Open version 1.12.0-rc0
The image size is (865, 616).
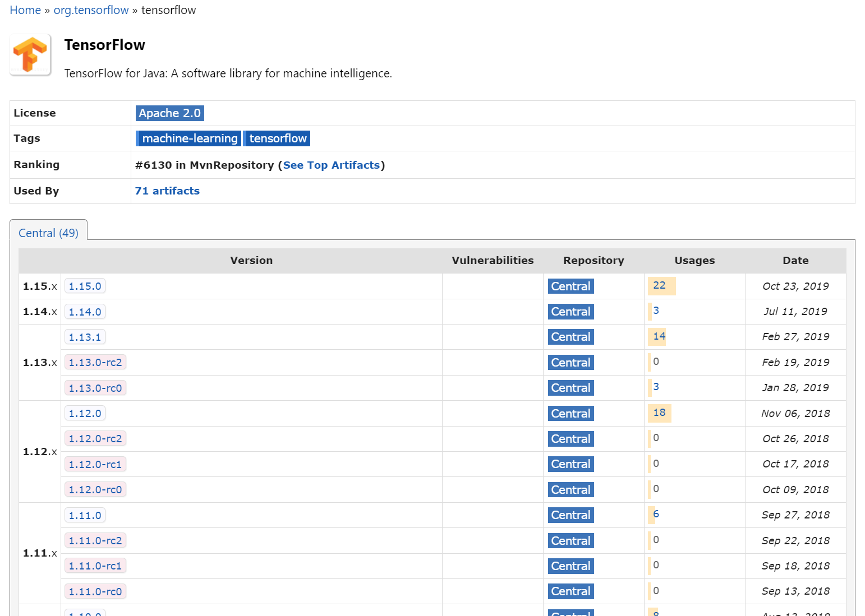pos(95,490)
